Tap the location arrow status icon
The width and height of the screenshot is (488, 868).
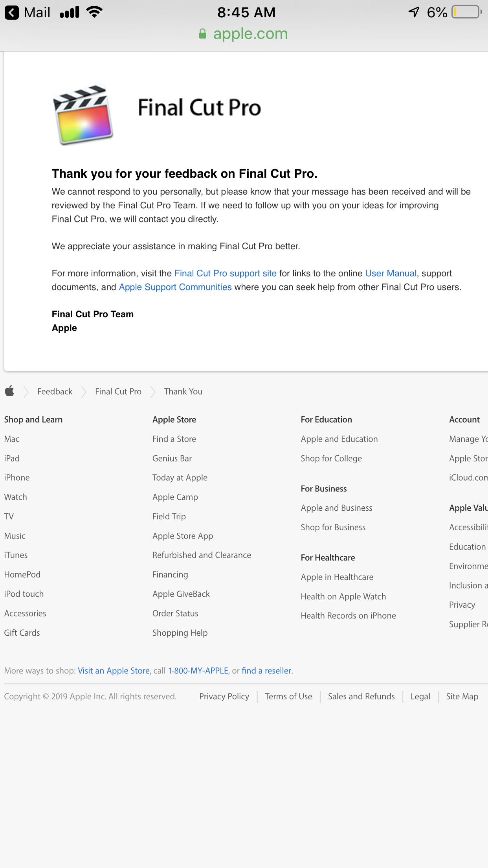[x=414, y=12]
